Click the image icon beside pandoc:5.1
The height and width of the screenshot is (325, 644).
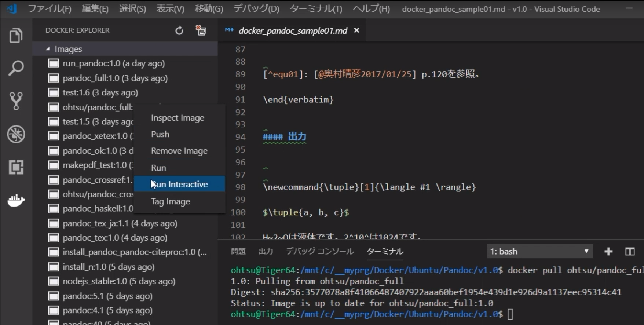click(x=54, y=296)
